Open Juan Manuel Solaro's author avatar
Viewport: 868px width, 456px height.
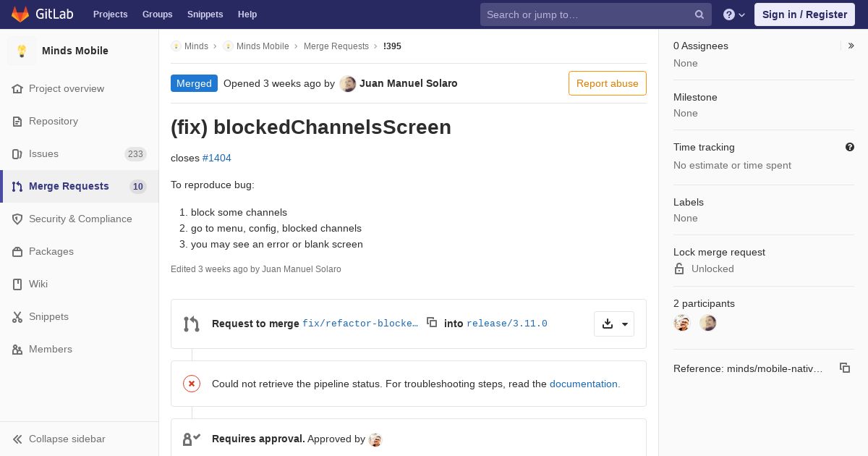pos(348,83)
